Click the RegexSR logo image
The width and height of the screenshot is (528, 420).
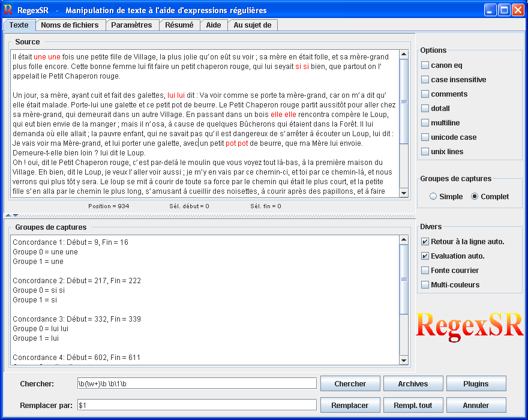470,325
